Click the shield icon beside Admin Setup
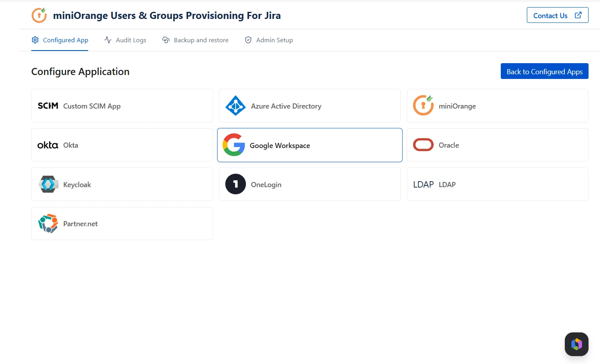 tap(248, 40)
